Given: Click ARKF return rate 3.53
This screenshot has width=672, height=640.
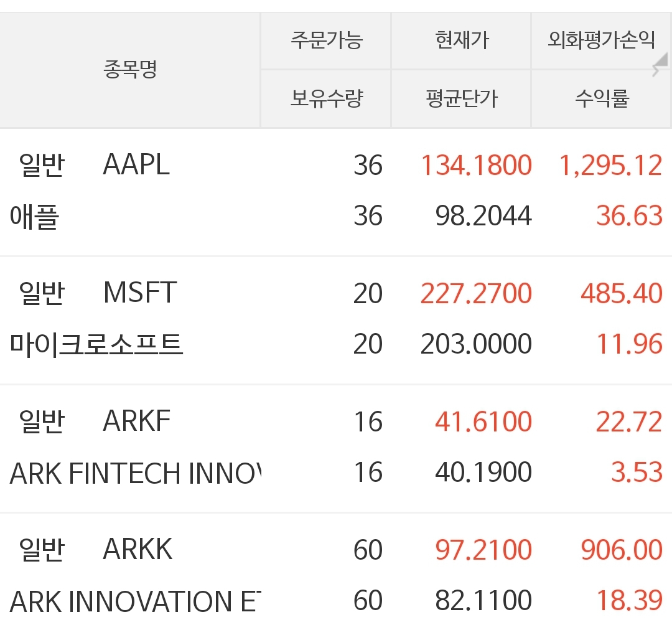Looking at the screenshot, I should [x=637, y=473].
